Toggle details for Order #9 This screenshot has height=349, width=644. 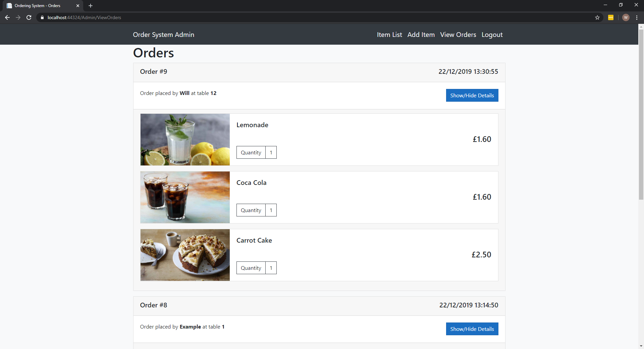[x=472, y=95]
